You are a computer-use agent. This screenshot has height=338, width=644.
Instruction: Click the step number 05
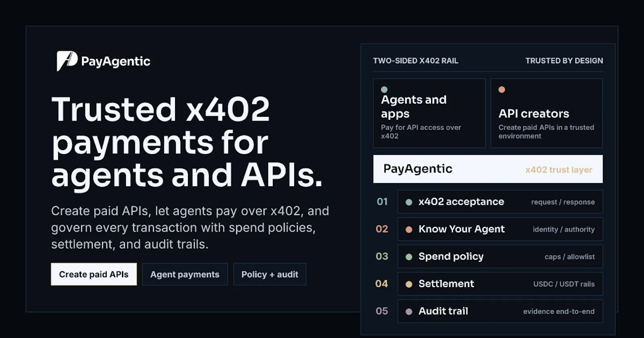[382, 311]
